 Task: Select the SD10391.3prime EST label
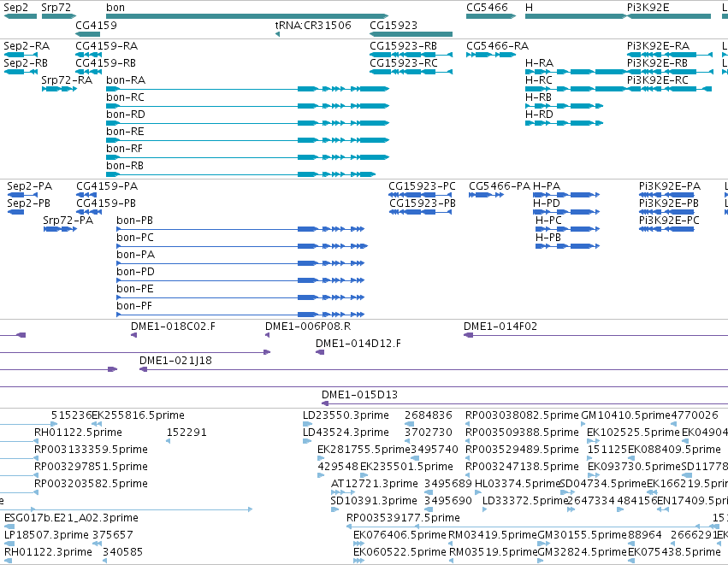[374, 501]
